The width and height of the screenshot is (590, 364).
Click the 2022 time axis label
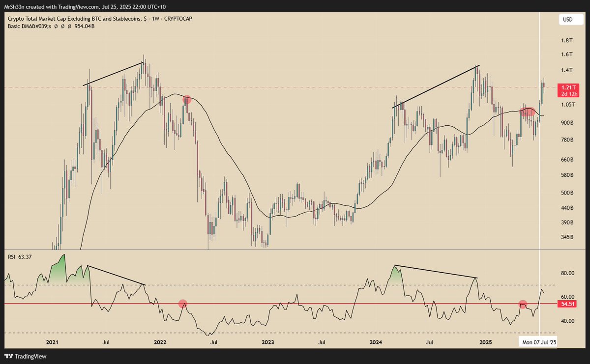click(160, 342)
